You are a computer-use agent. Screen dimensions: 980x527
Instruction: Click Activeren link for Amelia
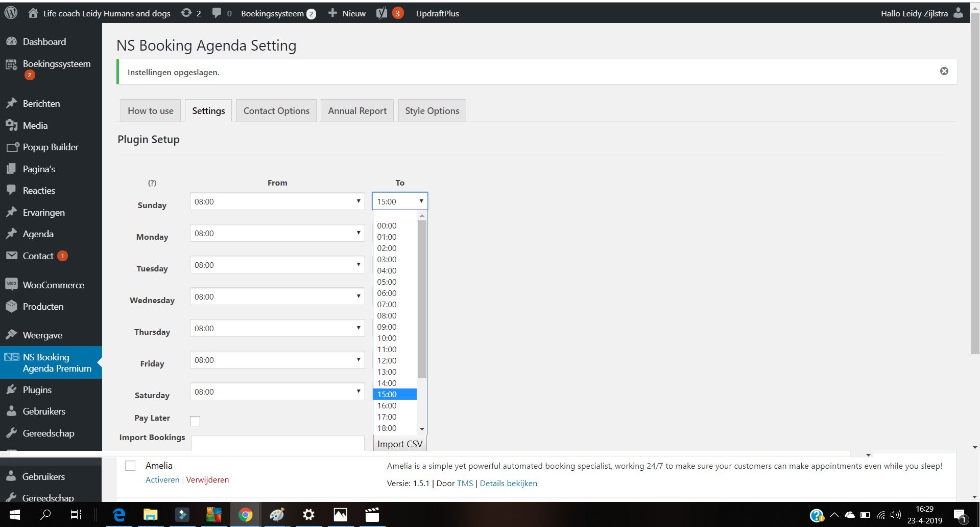162,480
